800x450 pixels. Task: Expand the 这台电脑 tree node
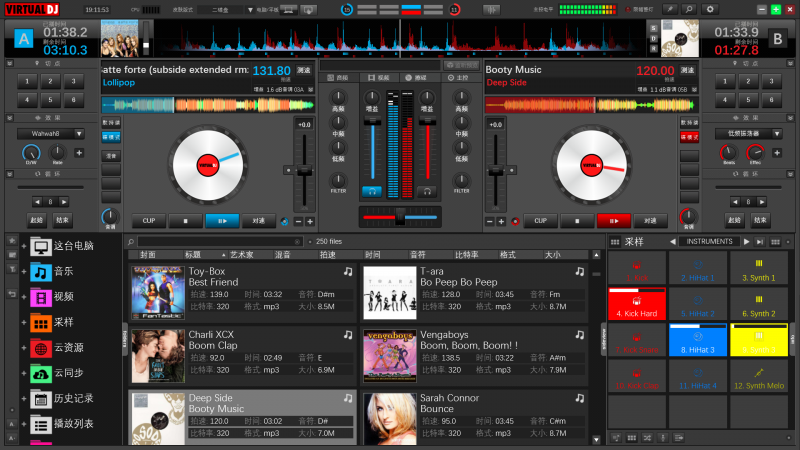coord(23,246)
